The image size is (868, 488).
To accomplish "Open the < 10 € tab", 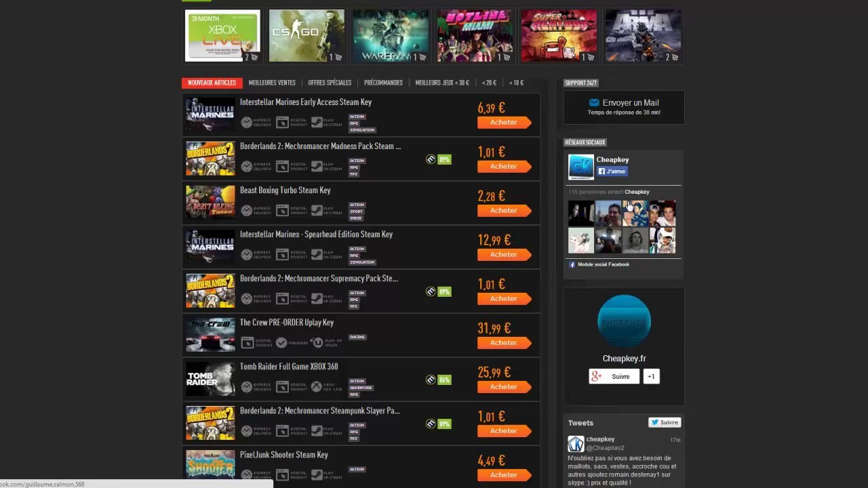I will pos(516,83).
